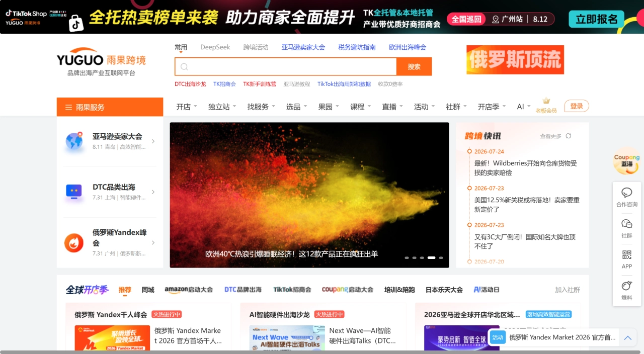Open DTC品类出海 row arrow

click(153, 192)
